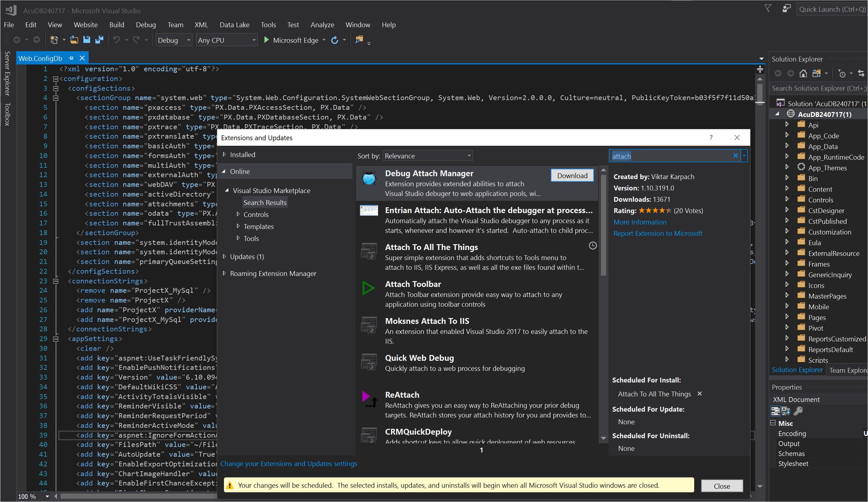Select the Moksnes Attach To IIS extension
The height and width of the screenshot is (502, 868).
tap(477, 331)
